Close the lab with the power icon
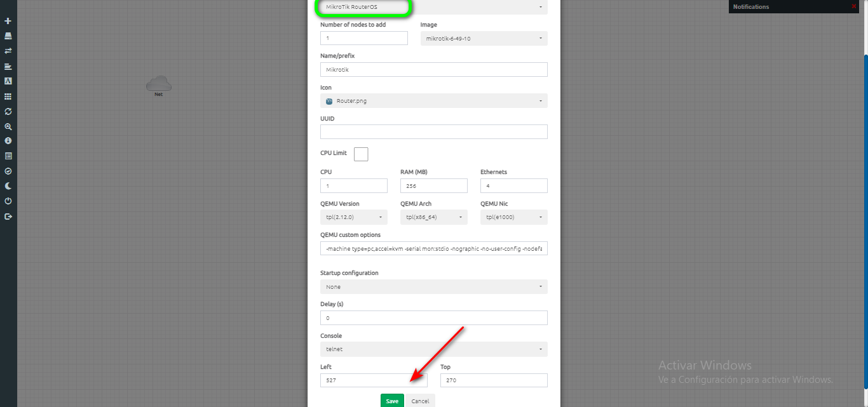This screenshot has width=868, height=407. coord(8,201)
